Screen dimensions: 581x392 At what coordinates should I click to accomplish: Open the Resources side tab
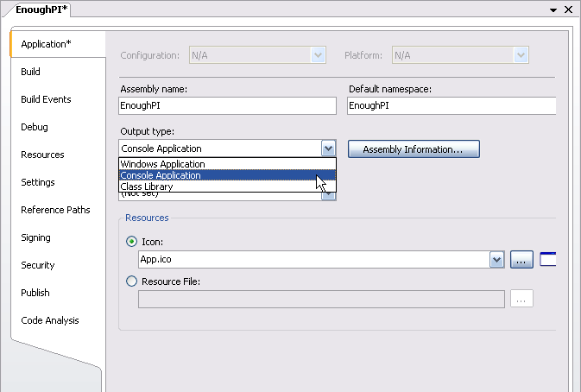(42, 155)
